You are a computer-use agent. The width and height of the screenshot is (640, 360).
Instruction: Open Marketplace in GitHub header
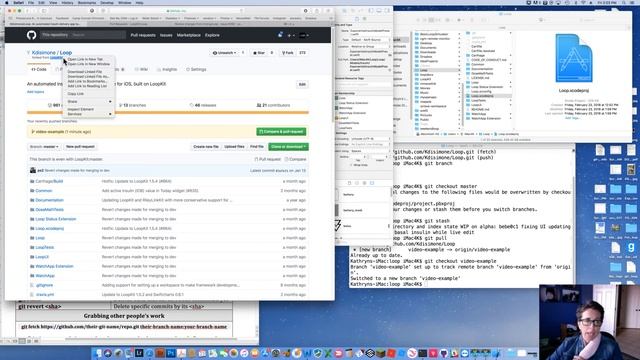(x=189, y=36)
